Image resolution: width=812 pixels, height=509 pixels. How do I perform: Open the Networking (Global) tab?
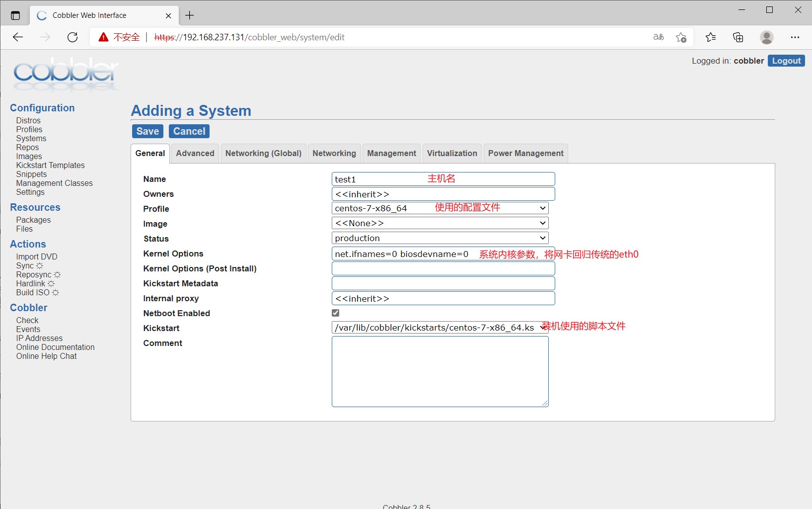click(x=263, y=154)
